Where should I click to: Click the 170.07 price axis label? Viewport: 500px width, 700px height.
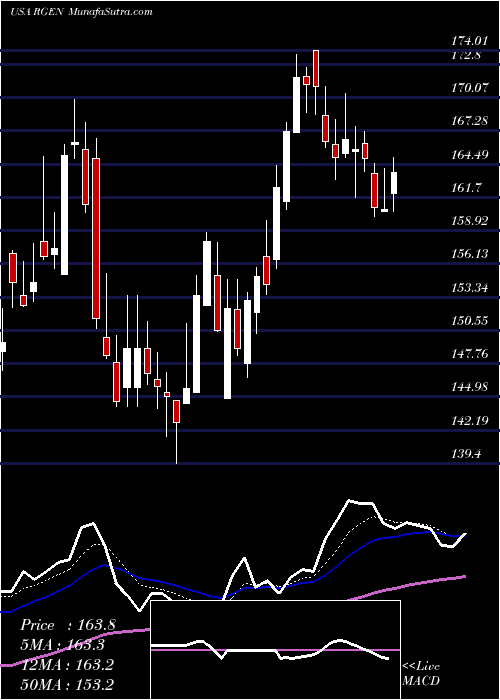click(x=468, y=88)
